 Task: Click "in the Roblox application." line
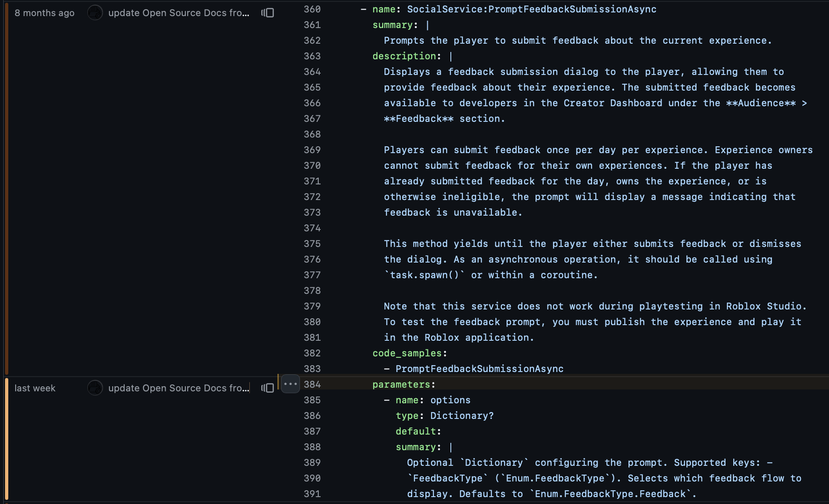[x=459, y=338]
